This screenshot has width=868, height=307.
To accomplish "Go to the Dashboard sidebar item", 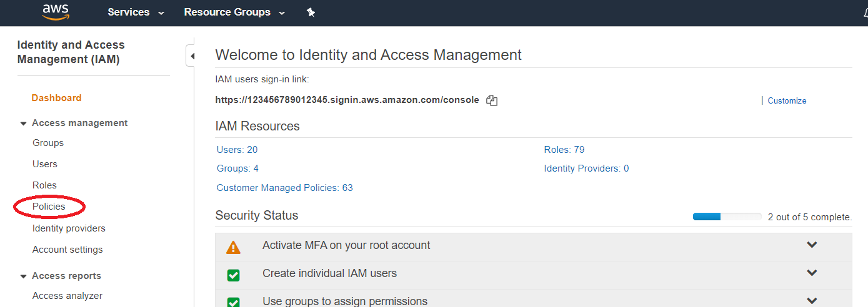I will [56, 98].
